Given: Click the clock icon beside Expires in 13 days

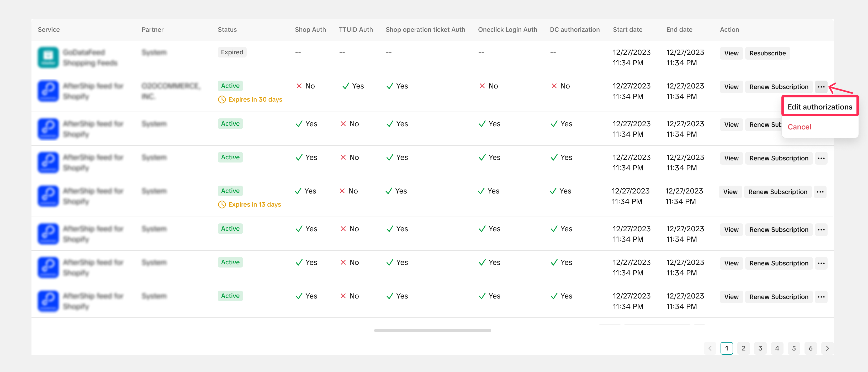Looking at the screenshot, I should pos(222,205).
